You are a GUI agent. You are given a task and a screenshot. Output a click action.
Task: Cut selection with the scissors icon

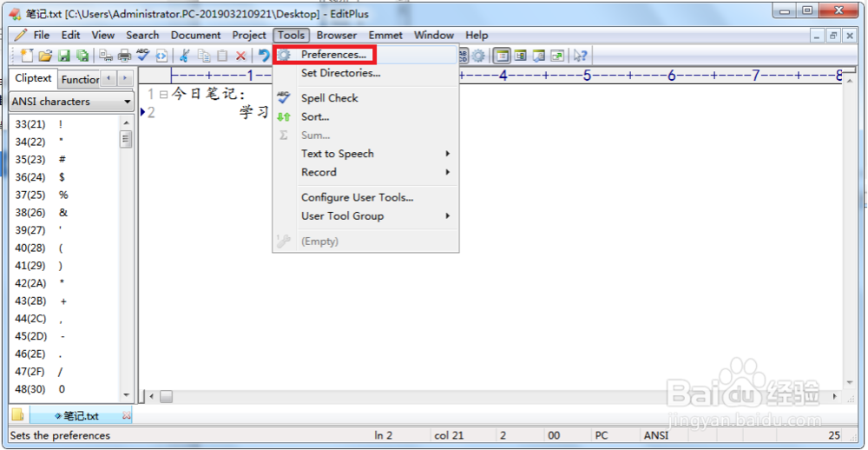pos(185,56)
